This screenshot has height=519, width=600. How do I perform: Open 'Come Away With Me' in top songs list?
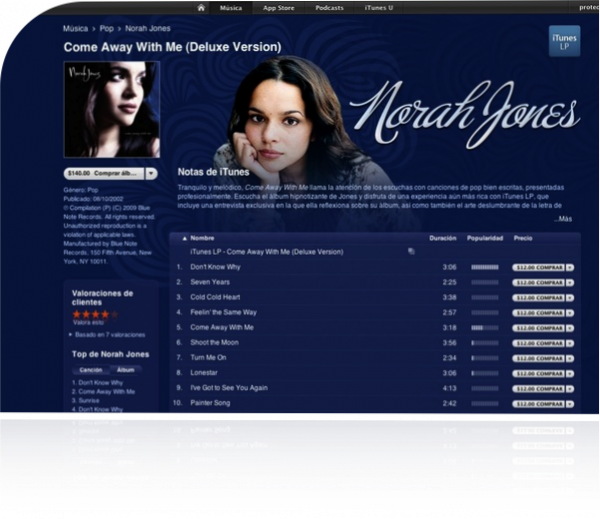[x=107, y=392]
